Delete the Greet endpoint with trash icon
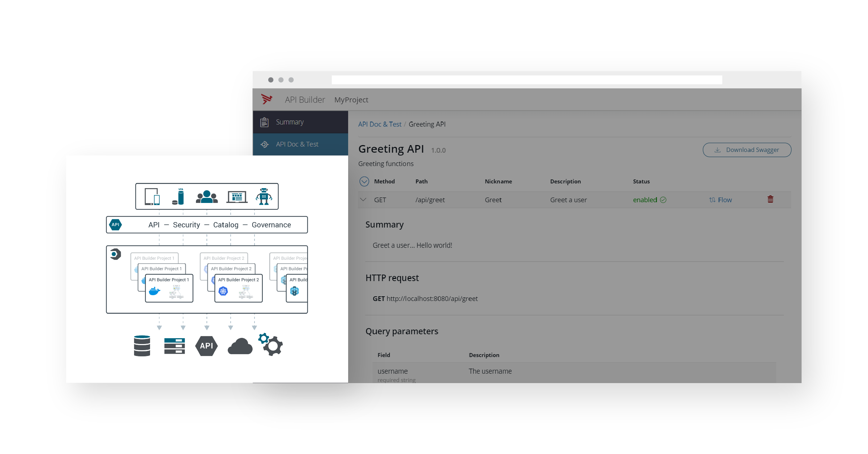 770,199
